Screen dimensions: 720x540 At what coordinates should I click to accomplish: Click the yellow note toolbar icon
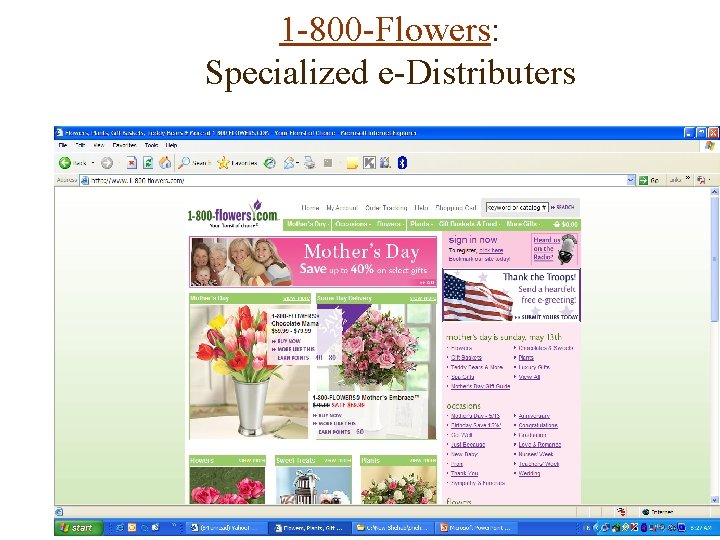[x=352, y=163]
